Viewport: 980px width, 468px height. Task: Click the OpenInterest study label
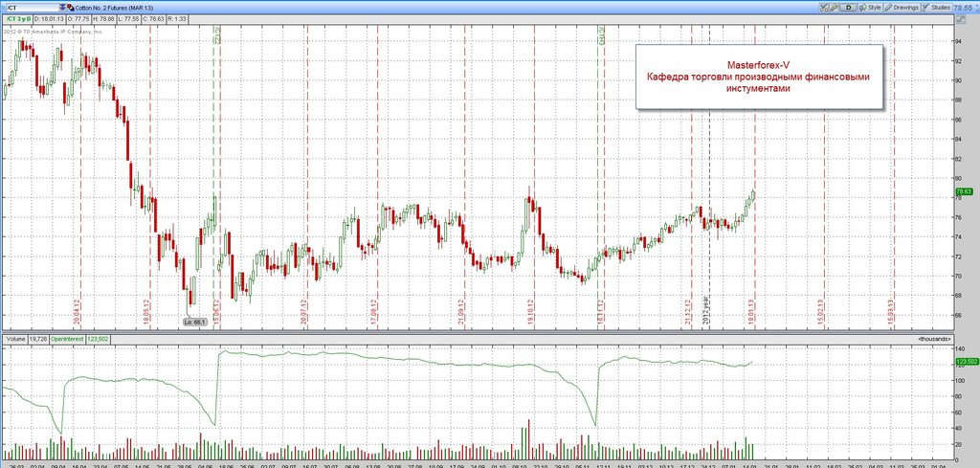(67, 338)
